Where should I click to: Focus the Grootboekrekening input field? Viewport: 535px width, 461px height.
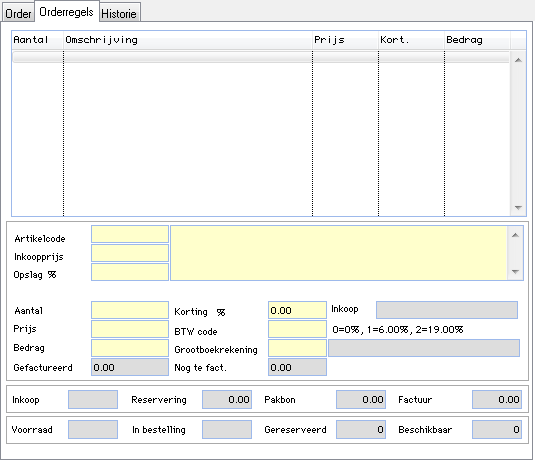pyautogui.click(x=298, y=348)
